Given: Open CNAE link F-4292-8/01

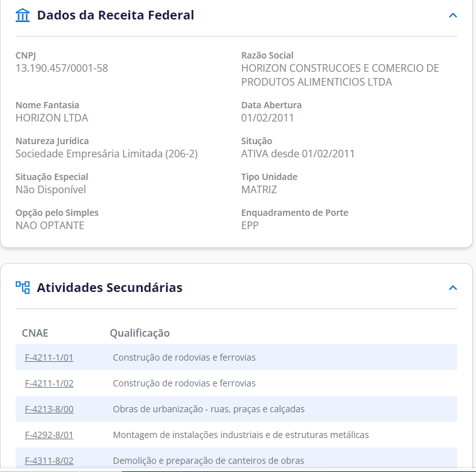Looking at the screenshot, I should [49, 435].
